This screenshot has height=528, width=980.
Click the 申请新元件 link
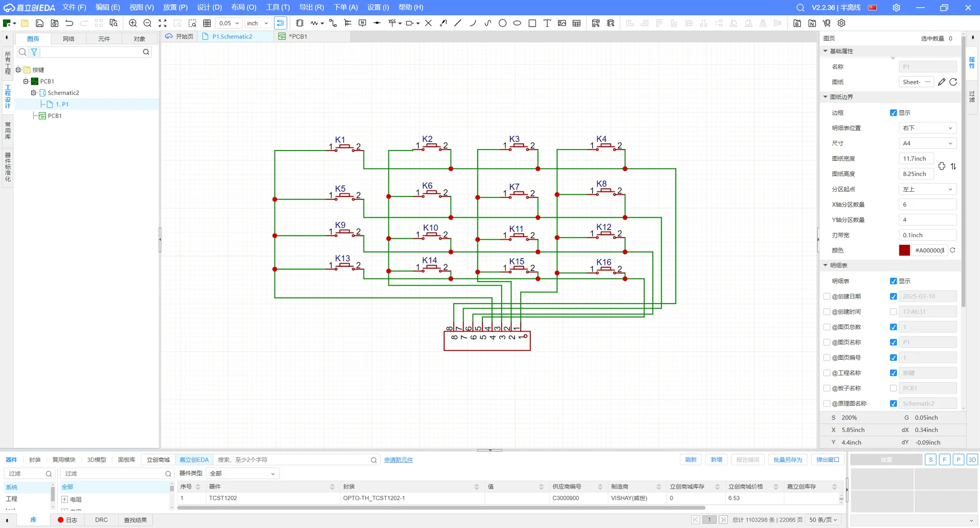[398, 460]
